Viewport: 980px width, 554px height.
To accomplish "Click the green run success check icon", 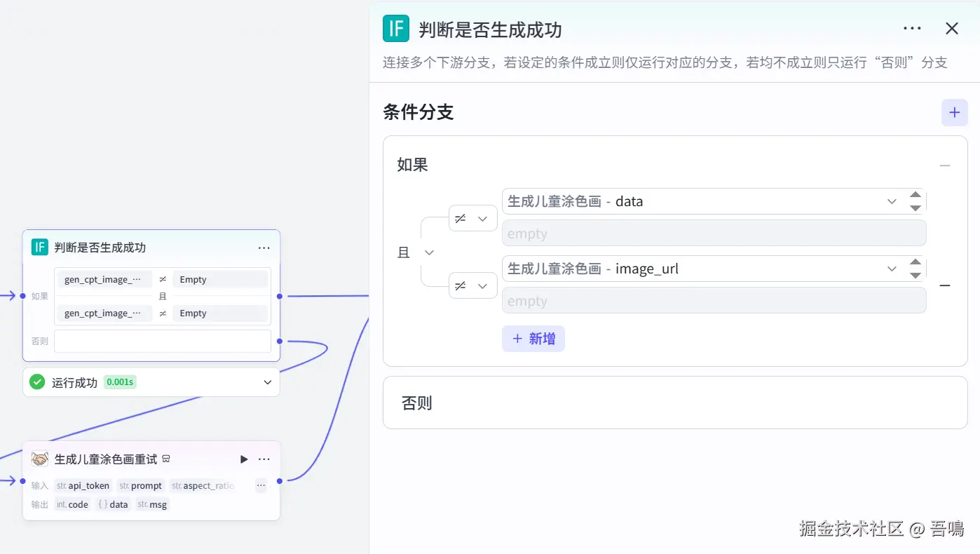I will 37,382.
